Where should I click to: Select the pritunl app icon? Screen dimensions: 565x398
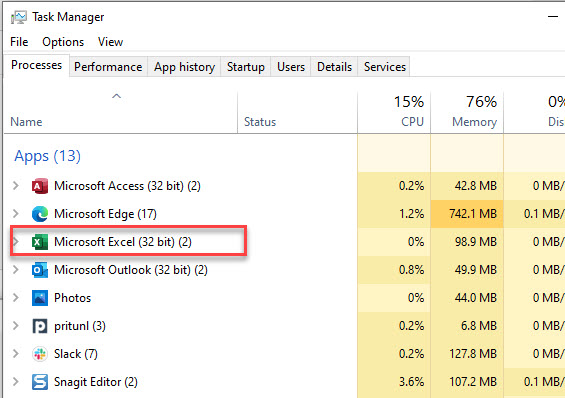tap(40, 326)
